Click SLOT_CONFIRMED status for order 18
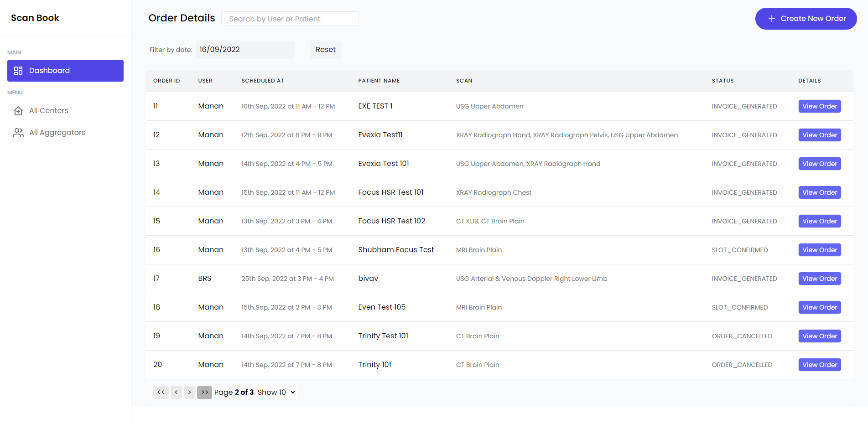 click(x=740, y=307)
